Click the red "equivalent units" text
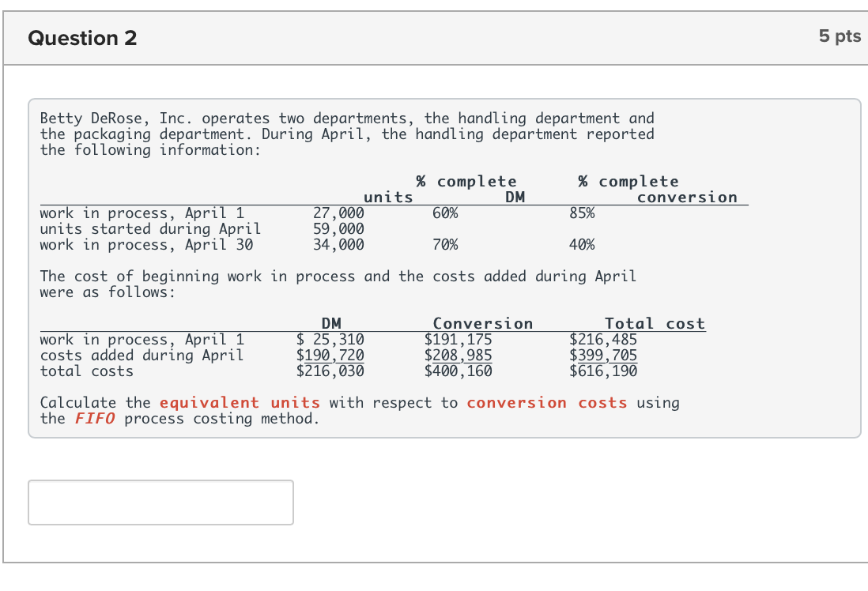This screenshot has width=868, height=591. click(x=240, y=402)
